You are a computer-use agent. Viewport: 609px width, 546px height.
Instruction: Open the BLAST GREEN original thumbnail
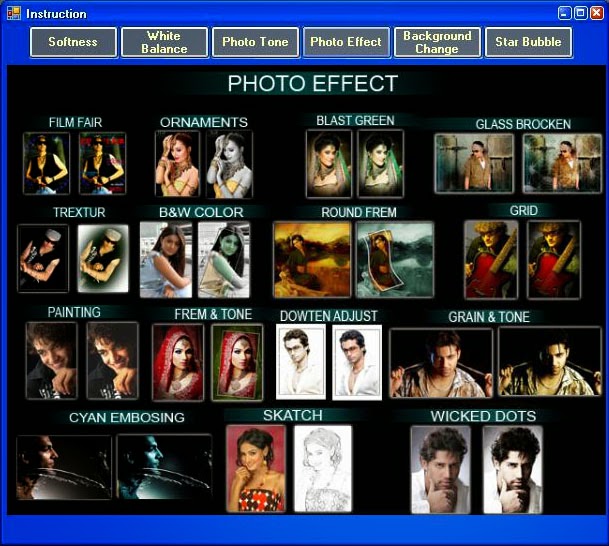pyautogui.click(x=329, y=163)
